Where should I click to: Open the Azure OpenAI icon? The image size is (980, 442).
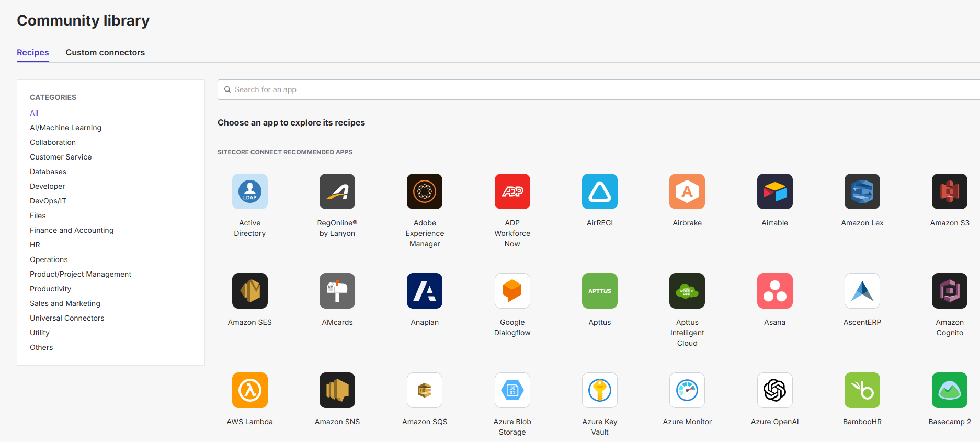tap(774, 390)
